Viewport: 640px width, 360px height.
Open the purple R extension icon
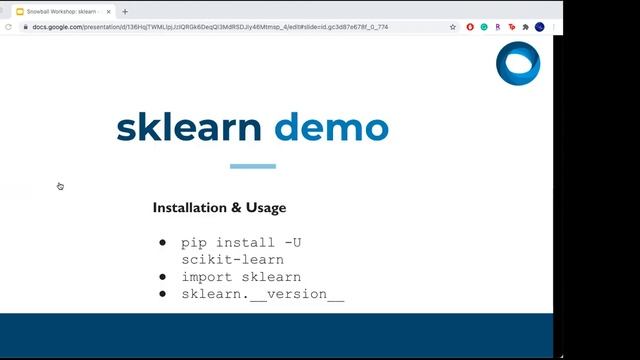pos(498,27)
